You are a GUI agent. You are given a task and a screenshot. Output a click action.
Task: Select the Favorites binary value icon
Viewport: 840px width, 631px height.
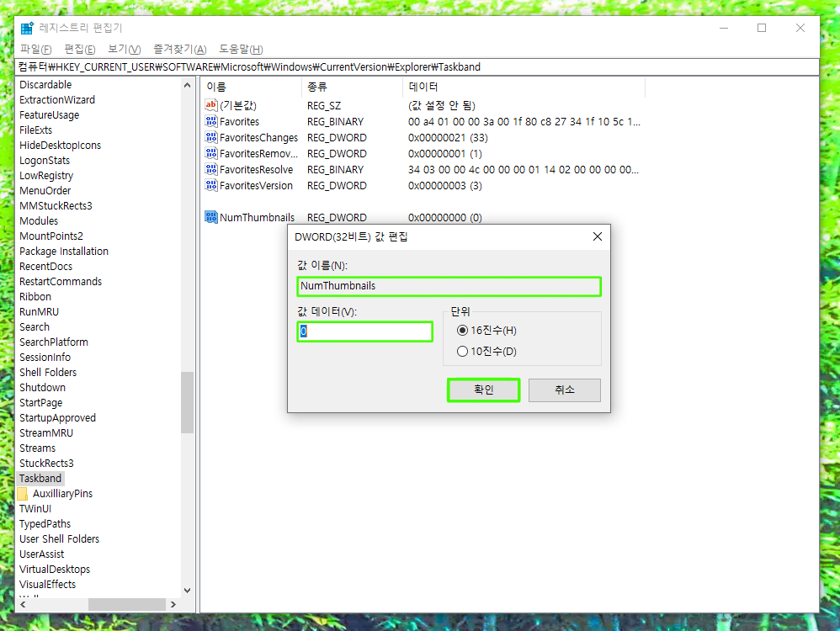[x=211, y=121]
